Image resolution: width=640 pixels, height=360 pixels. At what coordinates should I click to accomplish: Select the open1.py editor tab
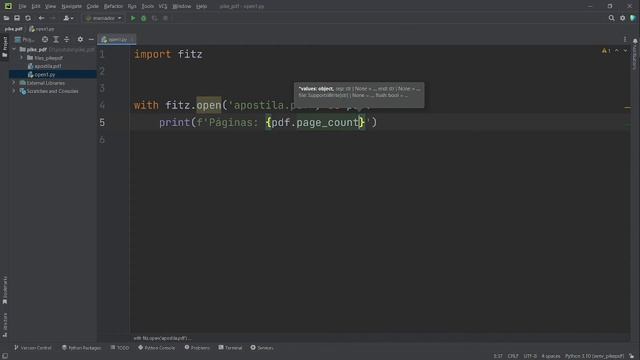(117, 40)
